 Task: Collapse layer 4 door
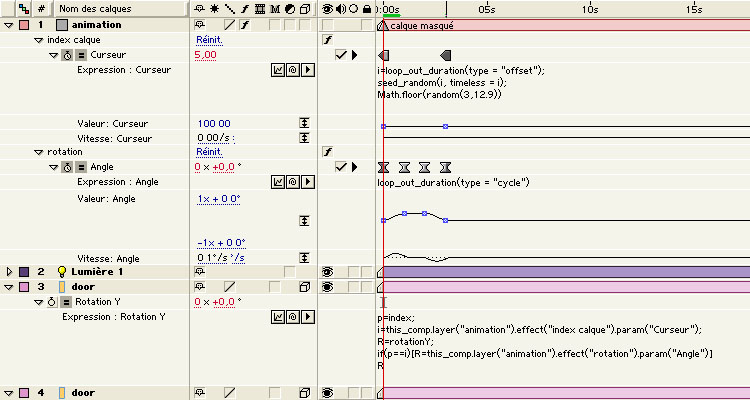point(9,393)
